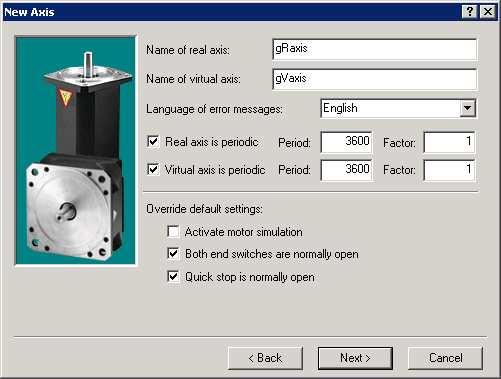Click the real axis Period field

coord(346,142)
